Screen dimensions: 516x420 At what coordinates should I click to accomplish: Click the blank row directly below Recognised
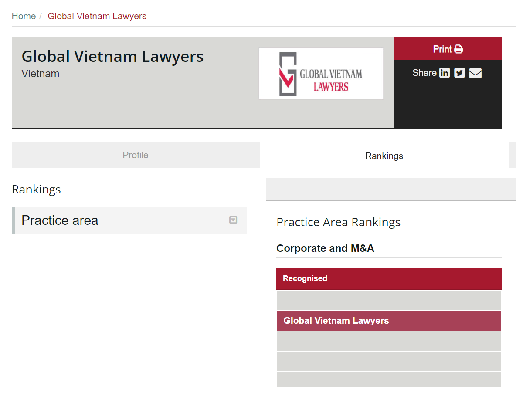tap(389, 301)
